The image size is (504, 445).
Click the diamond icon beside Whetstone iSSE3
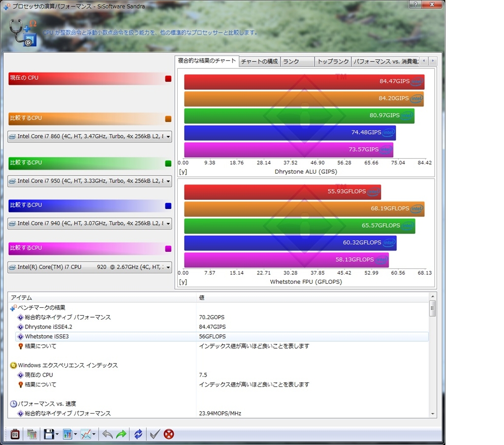pyautogui.click(x=21, y=336)
